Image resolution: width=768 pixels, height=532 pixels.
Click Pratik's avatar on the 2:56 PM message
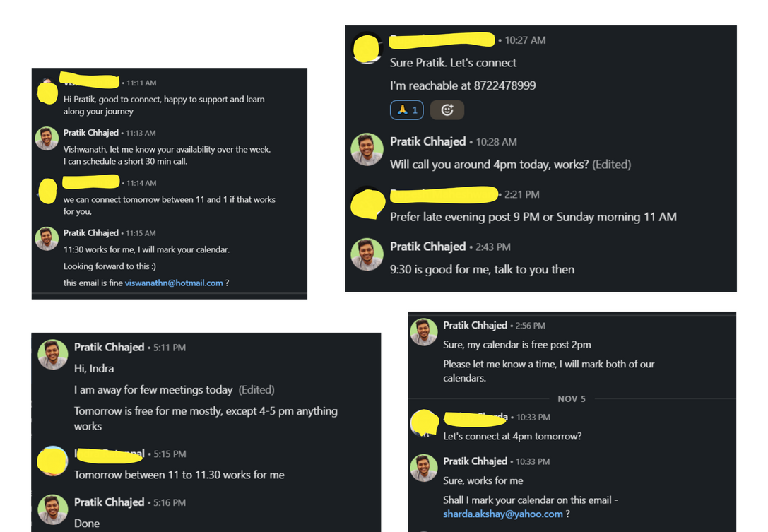point(423,331)
